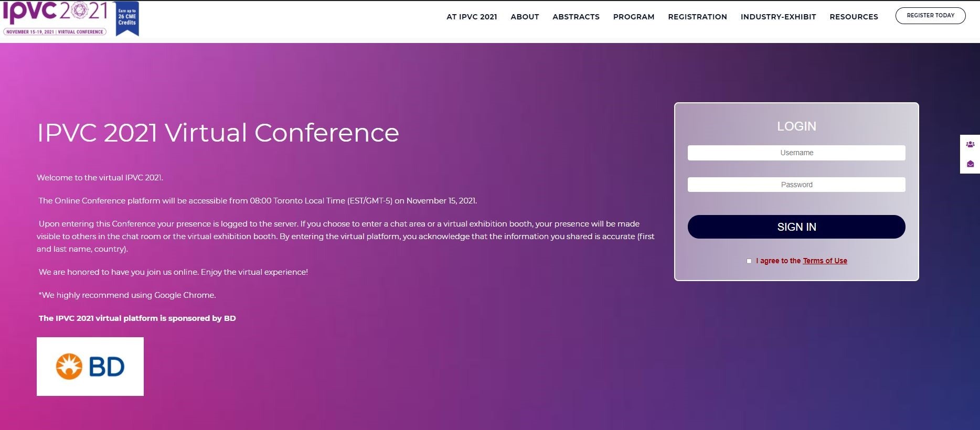Click 'platform is sponsored by BD' text
Viewport: 980px width, 430px height.
(179, 318)
